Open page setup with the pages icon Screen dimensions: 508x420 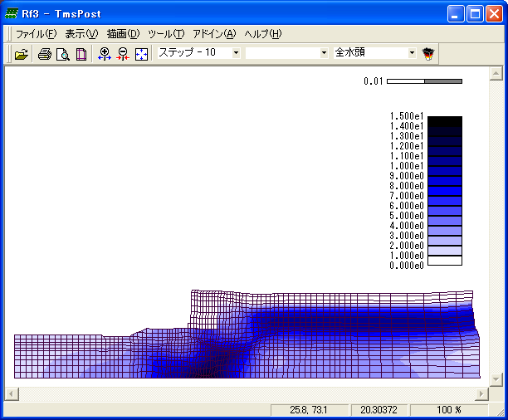point(81,54)
